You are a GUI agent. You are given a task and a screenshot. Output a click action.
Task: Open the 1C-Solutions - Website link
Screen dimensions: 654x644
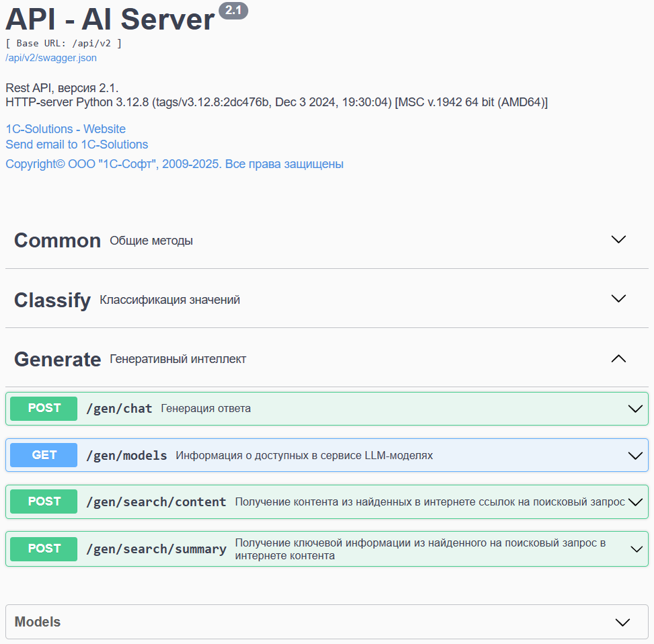(66, 129)
